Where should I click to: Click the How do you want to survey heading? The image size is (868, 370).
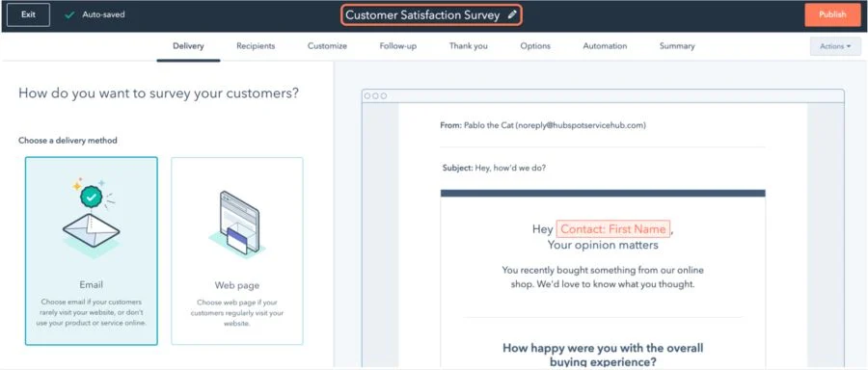tap(159, 92)
